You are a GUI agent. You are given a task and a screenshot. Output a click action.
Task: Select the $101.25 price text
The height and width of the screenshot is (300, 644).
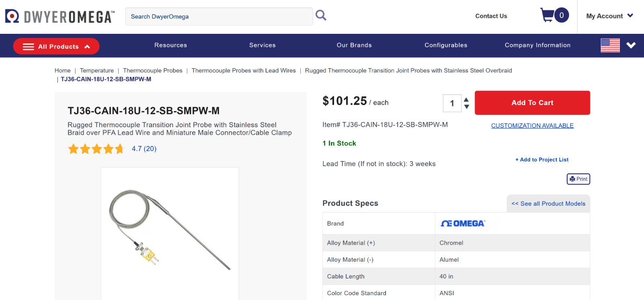[345, 101]
